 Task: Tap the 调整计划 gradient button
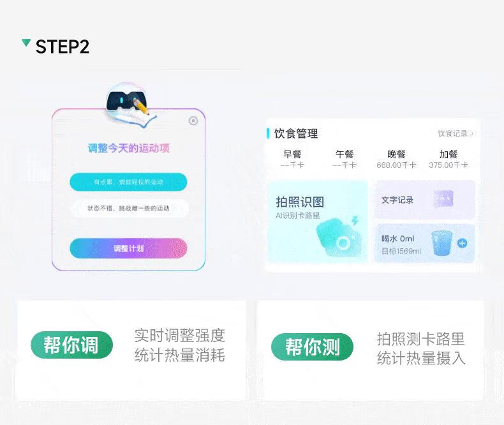pyautogui.click(x=128, y=248)
